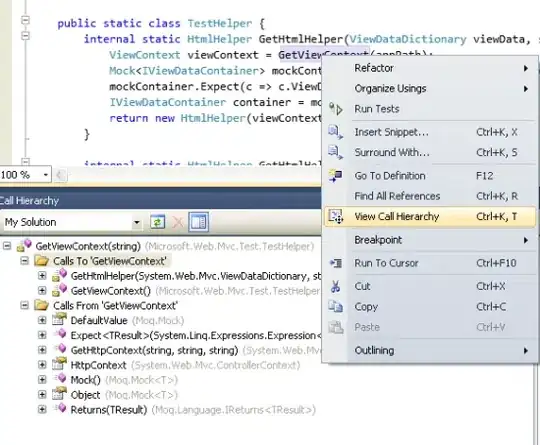
Task: Collapse the TestHelper class outlining toggle
Action: coord(25,20)
